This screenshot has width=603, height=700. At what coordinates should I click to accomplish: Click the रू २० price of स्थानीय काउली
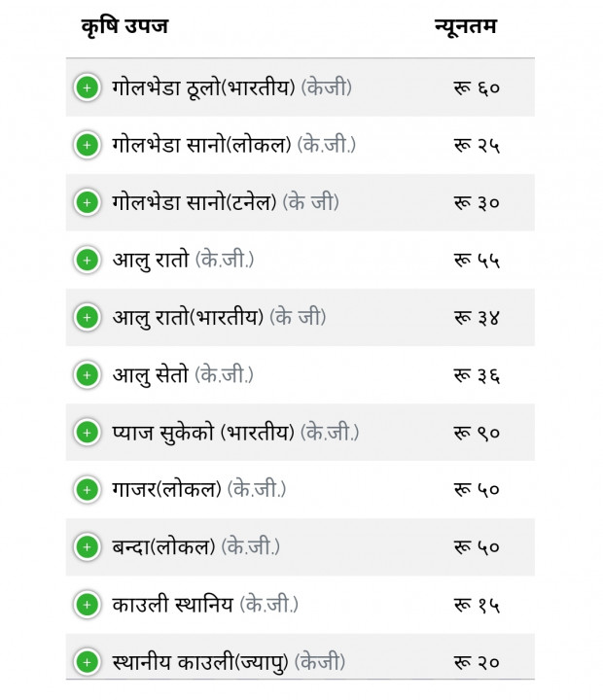(x=477, y=662)
